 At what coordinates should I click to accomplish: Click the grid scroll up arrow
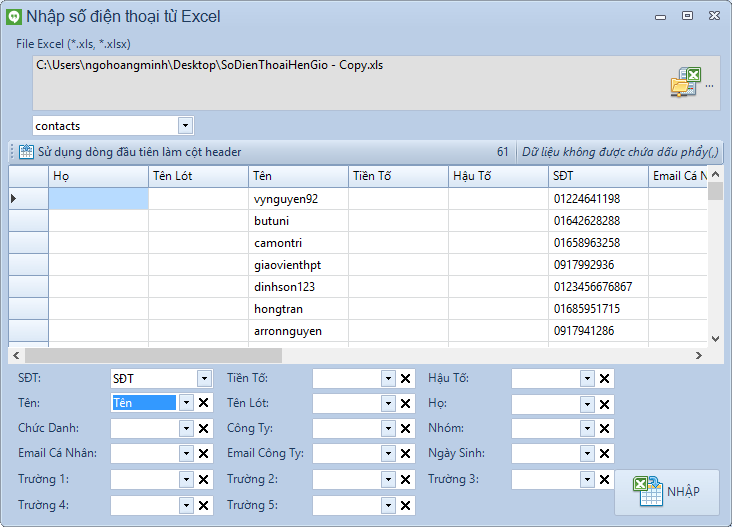[715, 174]
